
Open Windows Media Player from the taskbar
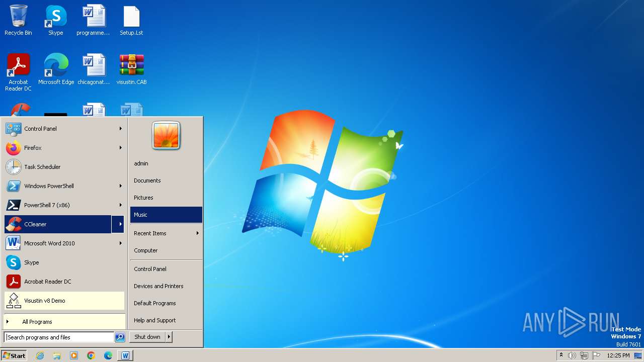(74, 355)
